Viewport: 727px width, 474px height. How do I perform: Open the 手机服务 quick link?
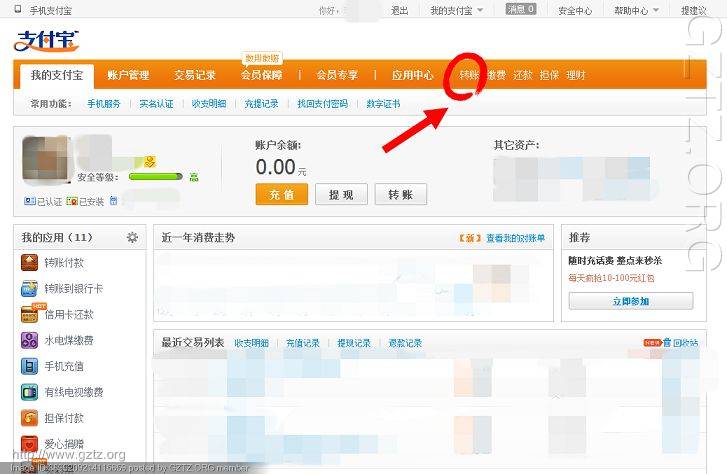tap(104, 104)
